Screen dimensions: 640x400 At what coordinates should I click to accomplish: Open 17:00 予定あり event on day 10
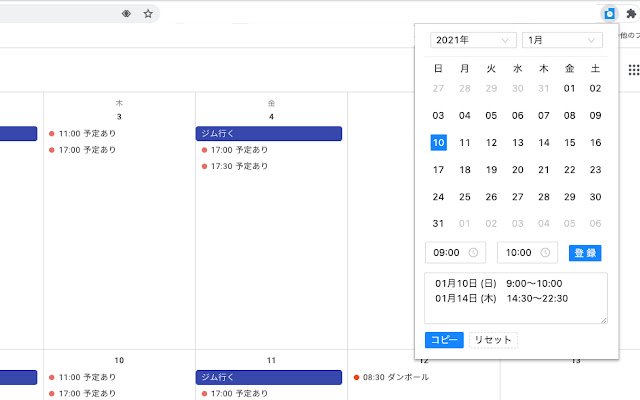coord(82,393)
